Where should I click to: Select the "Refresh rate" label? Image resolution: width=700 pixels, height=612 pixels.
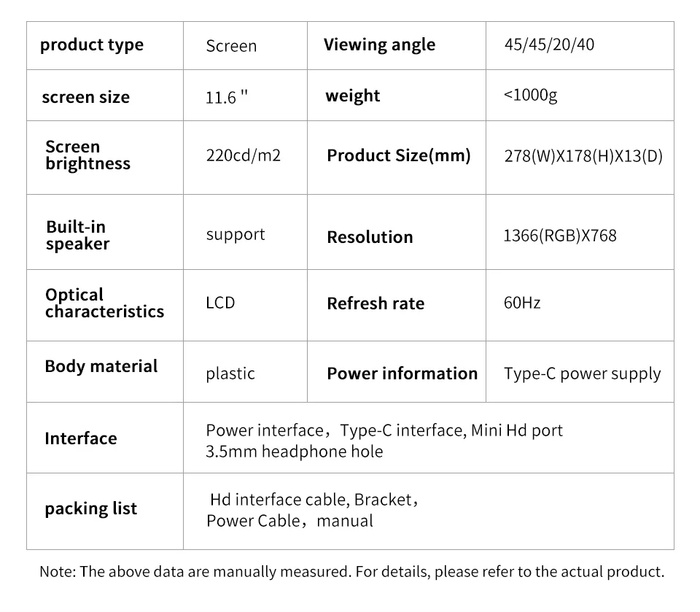click(376, 303)
